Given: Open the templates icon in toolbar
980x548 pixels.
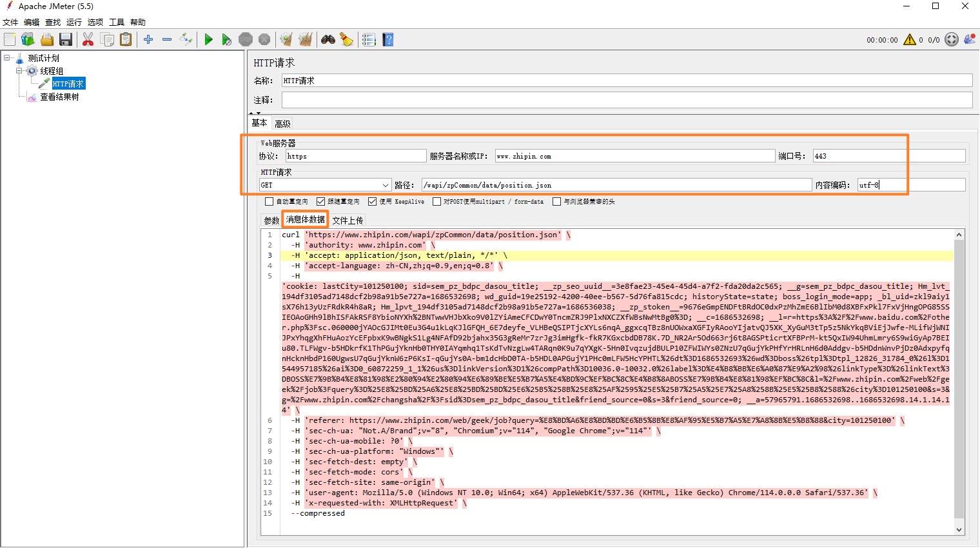Looking at the screenshot, I should [28, 39].
